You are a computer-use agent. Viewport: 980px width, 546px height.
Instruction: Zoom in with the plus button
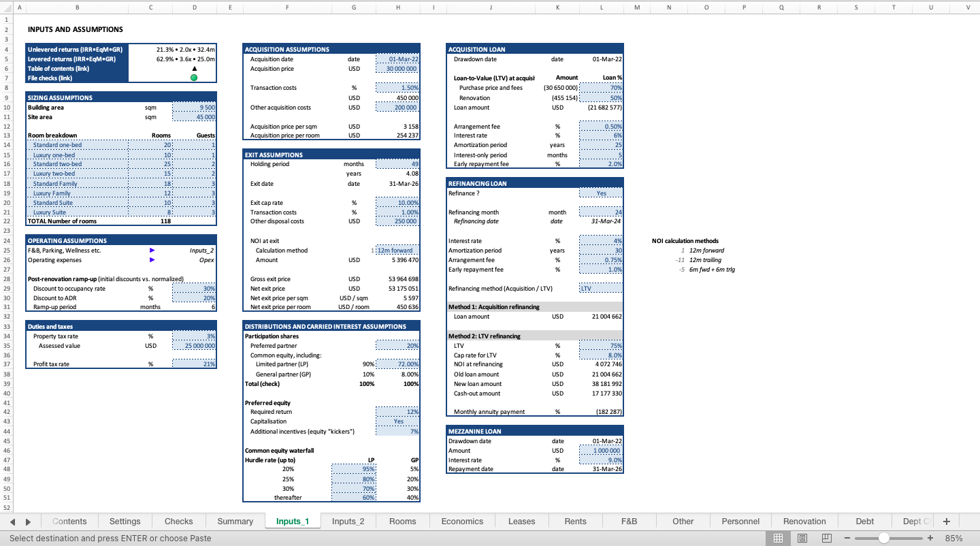tap(930, 538)
